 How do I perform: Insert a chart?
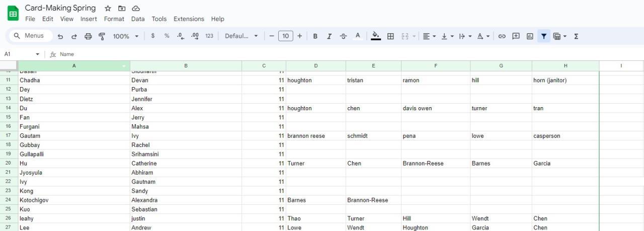[x=530, y=36]
